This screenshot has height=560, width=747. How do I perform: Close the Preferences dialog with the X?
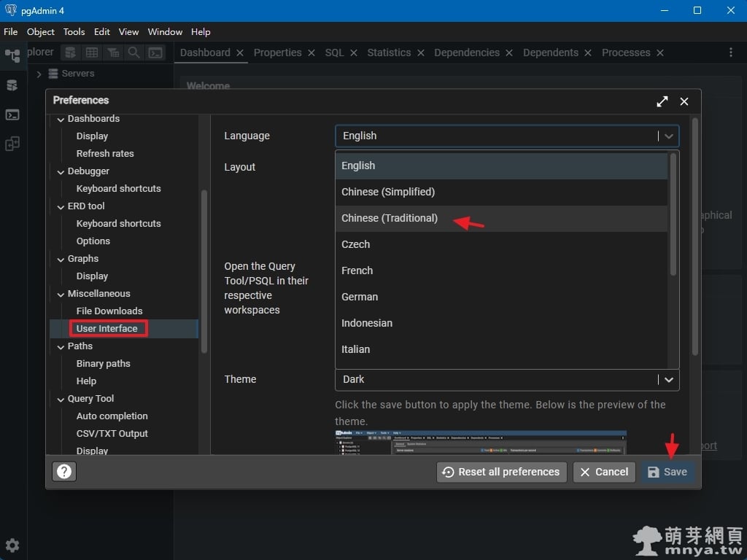pyautogui.click(x=684, y=101)
